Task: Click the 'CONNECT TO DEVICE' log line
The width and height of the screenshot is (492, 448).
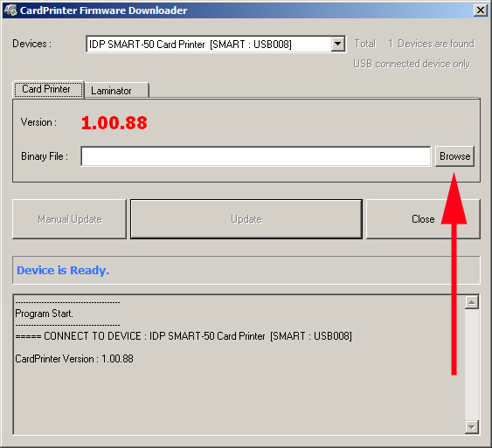Action: [x=184, y=336]
